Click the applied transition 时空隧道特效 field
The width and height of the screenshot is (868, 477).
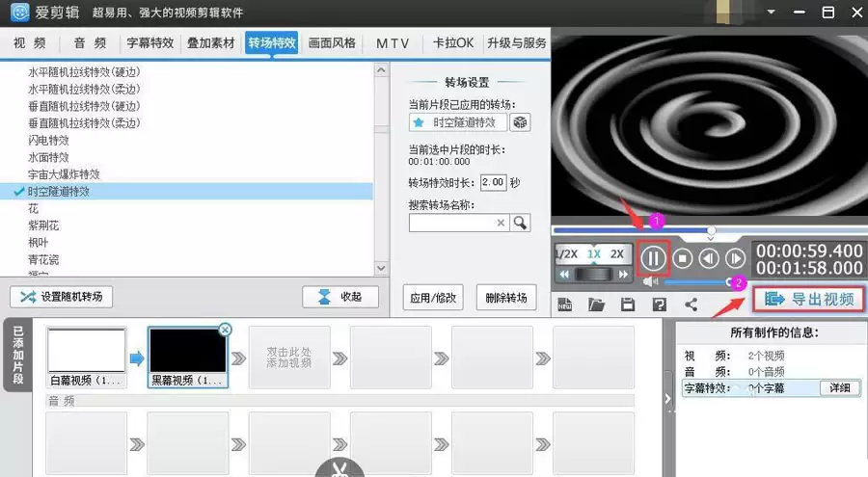(x=458, y=122)
